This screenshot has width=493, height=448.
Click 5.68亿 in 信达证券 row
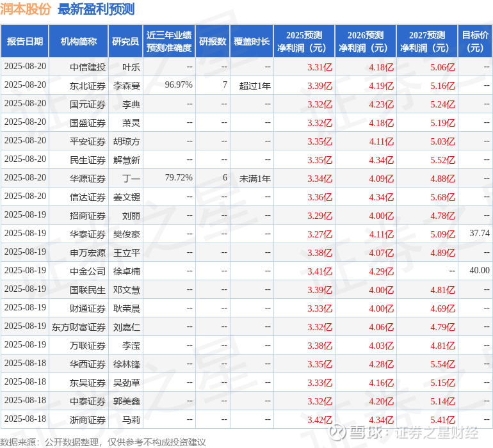442,197
